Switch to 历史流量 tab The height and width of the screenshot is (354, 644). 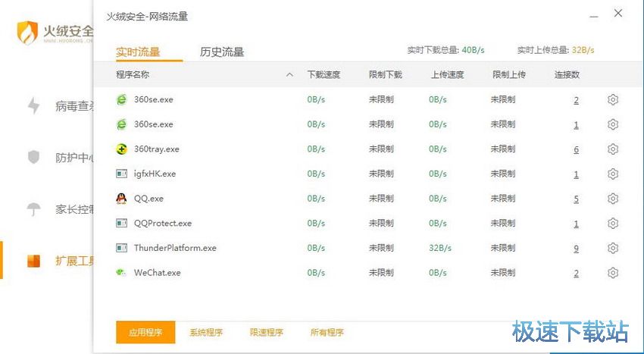pyautogui.click(x=222, y=52)
